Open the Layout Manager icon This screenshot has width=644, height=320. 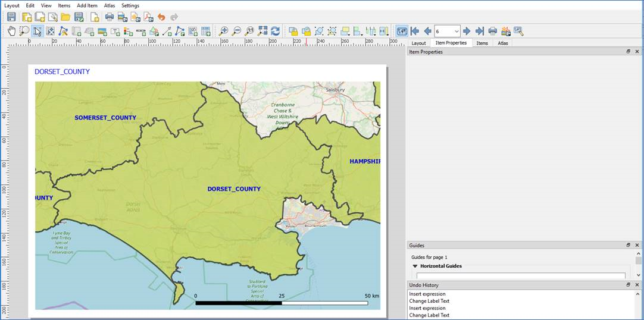pyautogui.click(x=52, y=17)
